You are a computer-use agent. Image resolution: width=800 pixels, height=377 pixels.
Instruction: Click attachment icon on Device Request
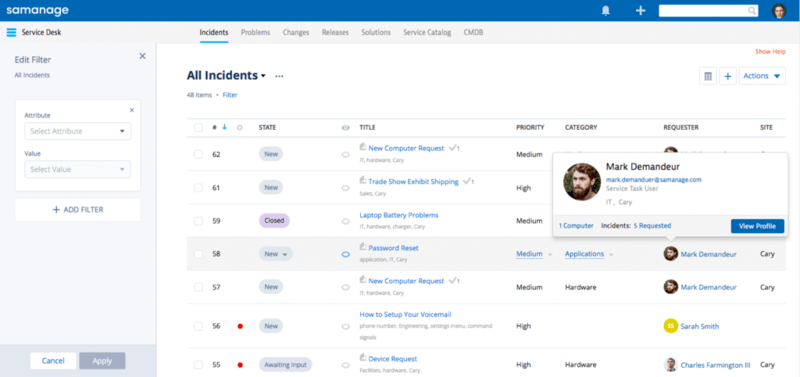(x=363, y=358)
